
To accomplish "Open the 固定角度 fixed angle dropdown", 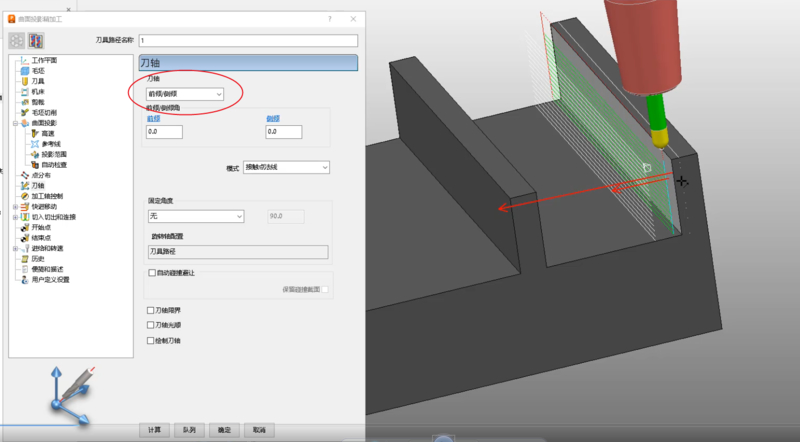I will (x=195, y=216).
